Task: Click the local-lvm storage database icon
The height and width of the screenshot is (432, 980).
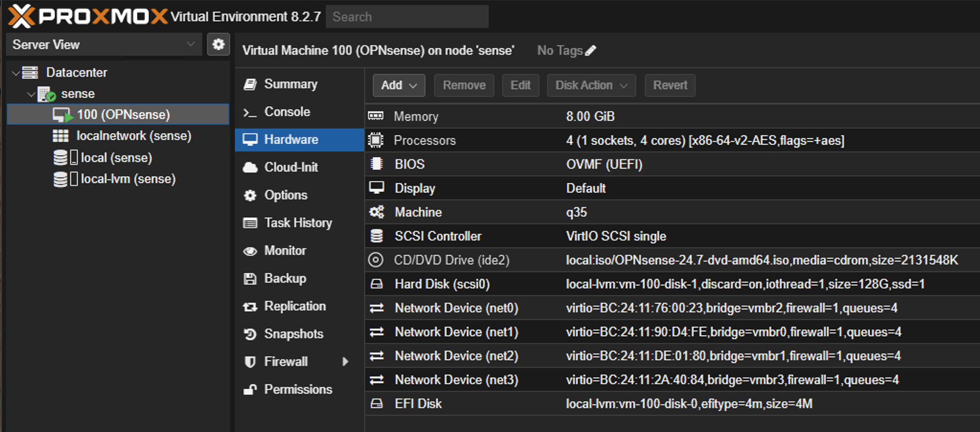Action: (60, 179)
